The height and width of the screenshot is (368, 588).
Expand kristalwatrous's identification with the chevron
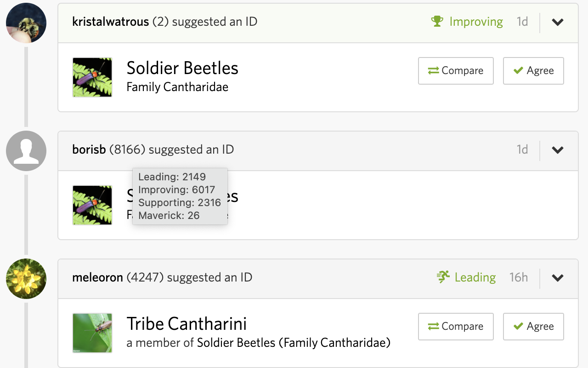click(x=557, y=22)
